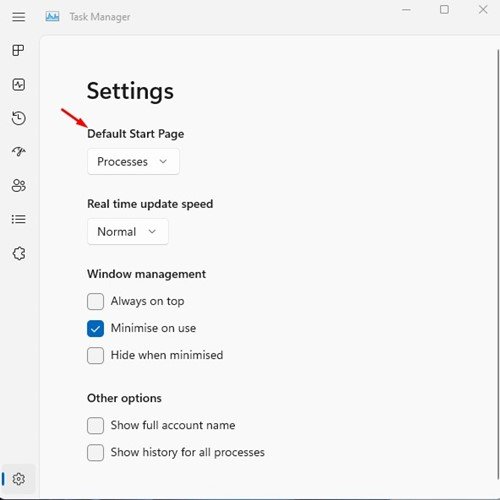This screenshot has width=500, height=500.
Task: Expand the Normal update speed dropdown
Action: [x=128, y=232]
